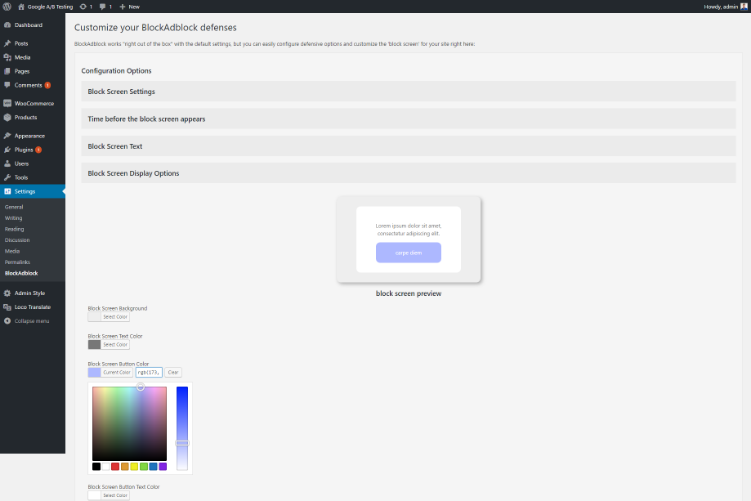Click the Posts pin icon
This screenshot has width=751, height=501.
[7, 43]
